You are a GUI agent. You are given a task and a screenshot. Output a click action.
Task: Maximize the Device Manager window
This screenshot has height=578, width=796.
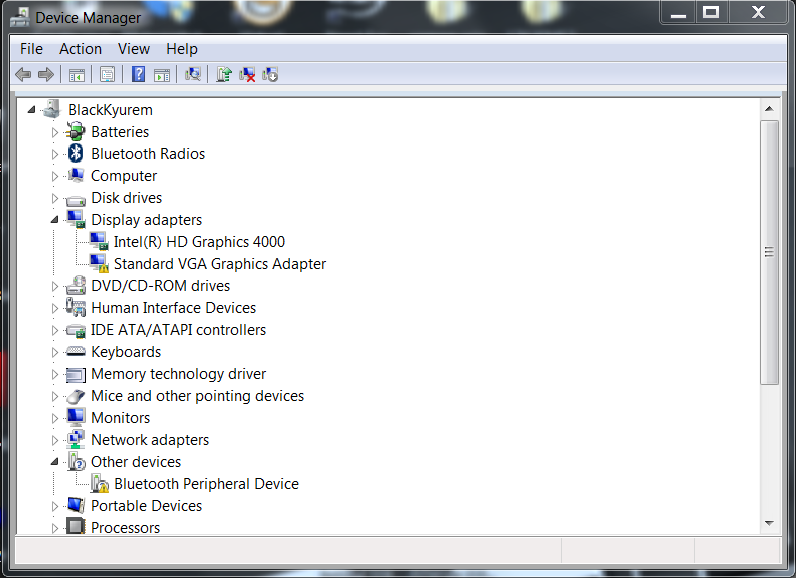tap(711, 12)
